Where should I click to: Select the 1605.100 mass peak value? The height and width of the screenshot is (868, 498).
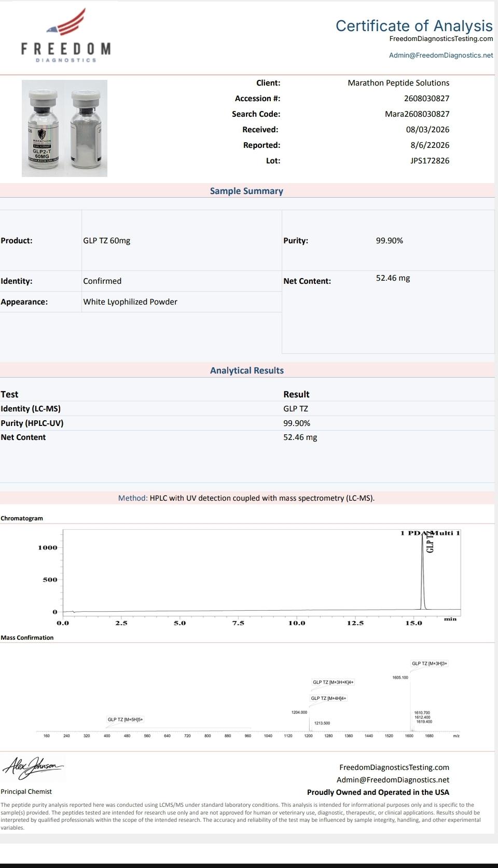(x=400, y=678)
